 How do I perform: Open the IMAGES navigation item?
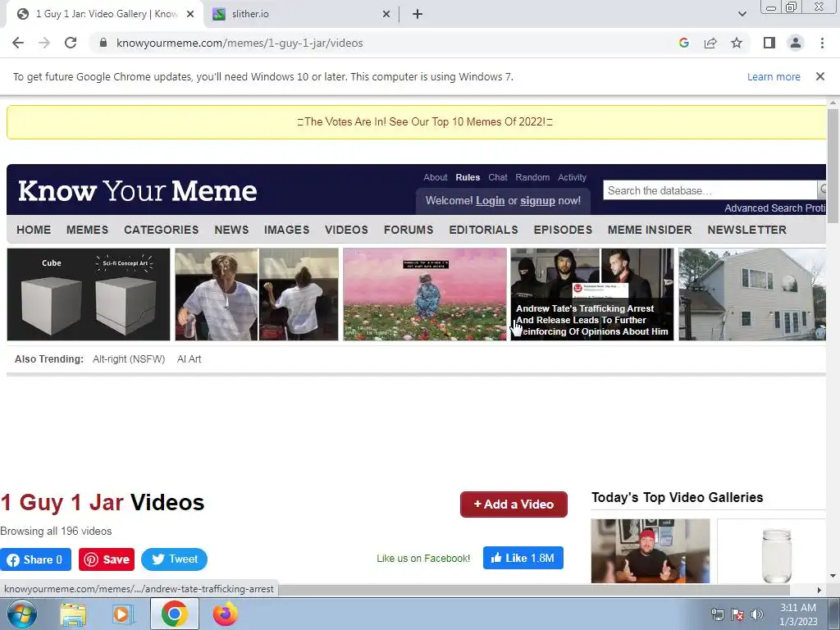286,230
